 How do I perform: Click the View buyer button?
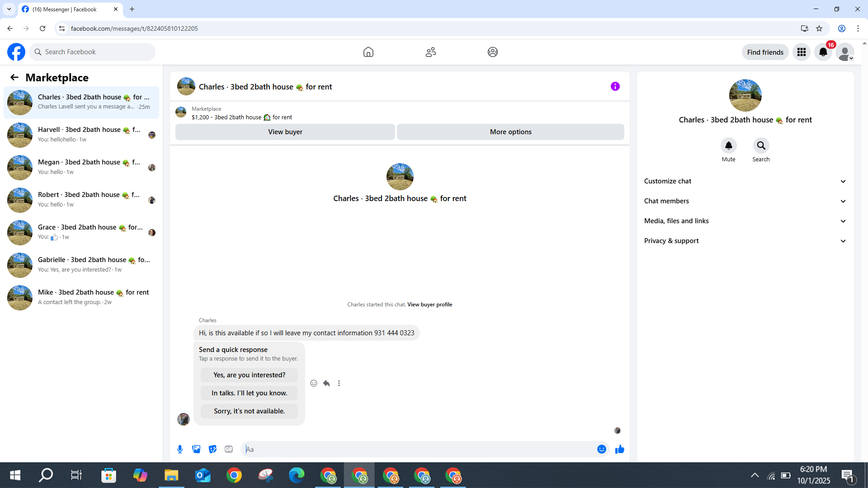coord(285,132)
